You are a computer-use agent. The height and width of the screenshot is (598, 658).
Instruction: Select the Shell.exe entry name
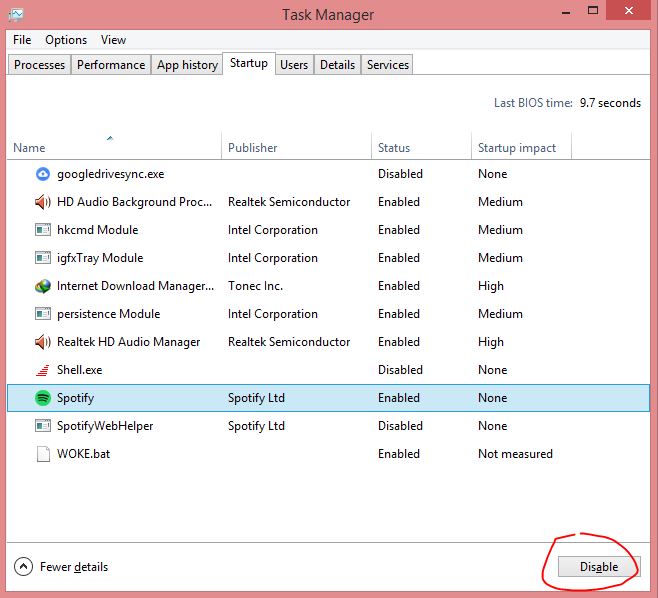coord(80,370)
